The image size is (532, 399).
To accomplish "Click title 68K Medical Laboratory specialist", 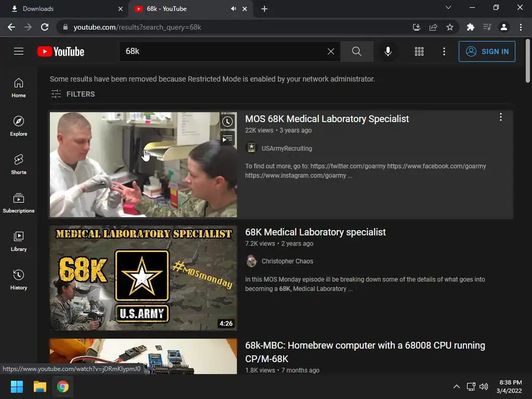I will (315, 232).
